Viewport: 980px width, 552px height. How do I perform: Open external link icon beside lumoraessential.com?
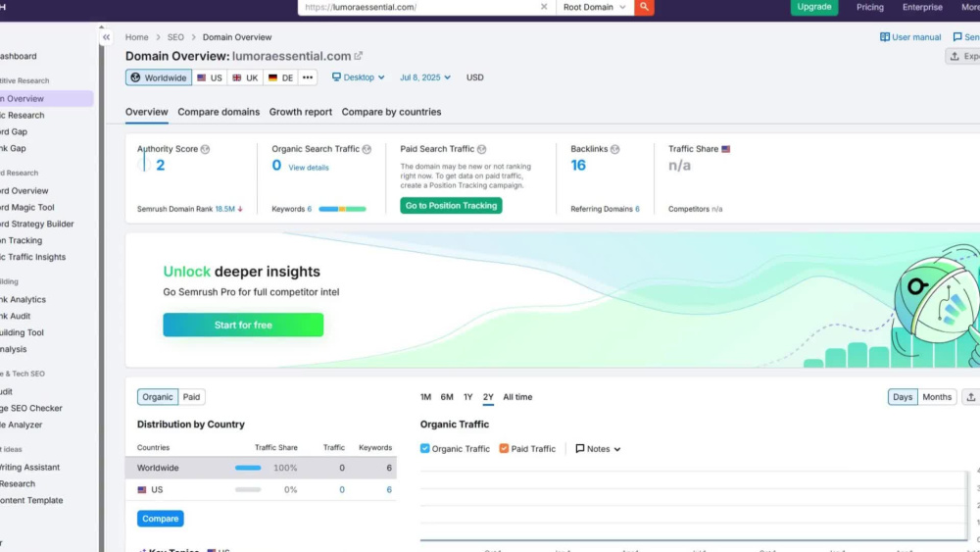click(x=358, y=56)
